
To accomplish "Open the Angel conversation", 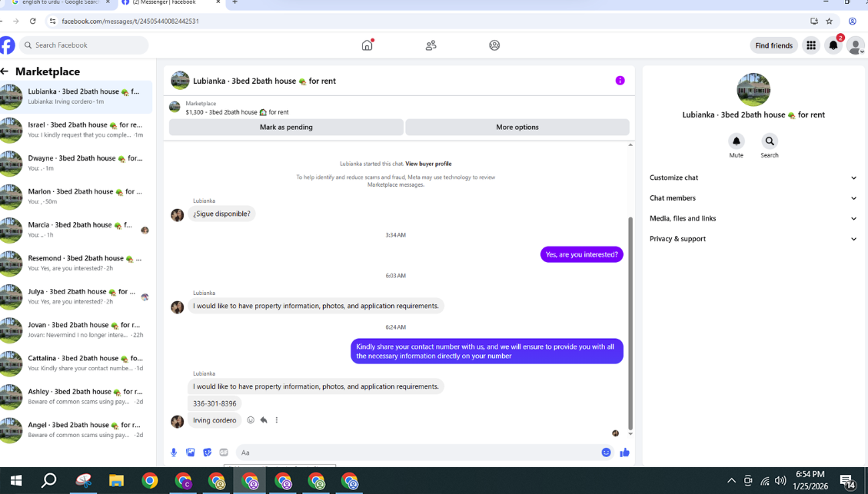I will [x=76, y=429].
